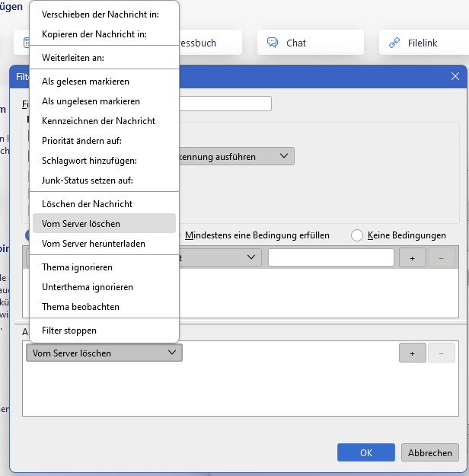The width and height of the screenshot is (469, 476).
Task: Open the 'Vom Server löschen' action dropdown
Action: (104, 353)
